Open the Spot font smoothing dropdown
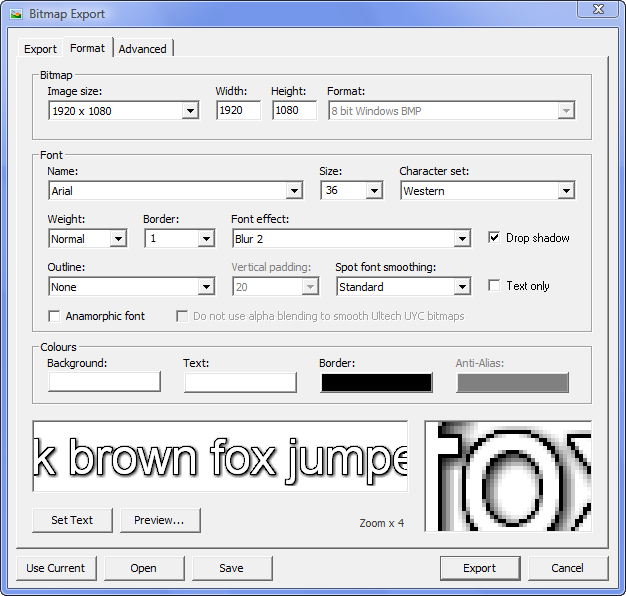Viewport: 626px width, 596px height. (x=462, y=287)
